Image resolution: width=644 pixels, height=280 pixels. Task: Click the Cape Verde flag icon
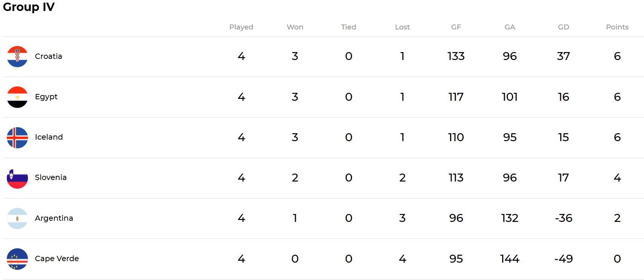click(x=17, y=259)
